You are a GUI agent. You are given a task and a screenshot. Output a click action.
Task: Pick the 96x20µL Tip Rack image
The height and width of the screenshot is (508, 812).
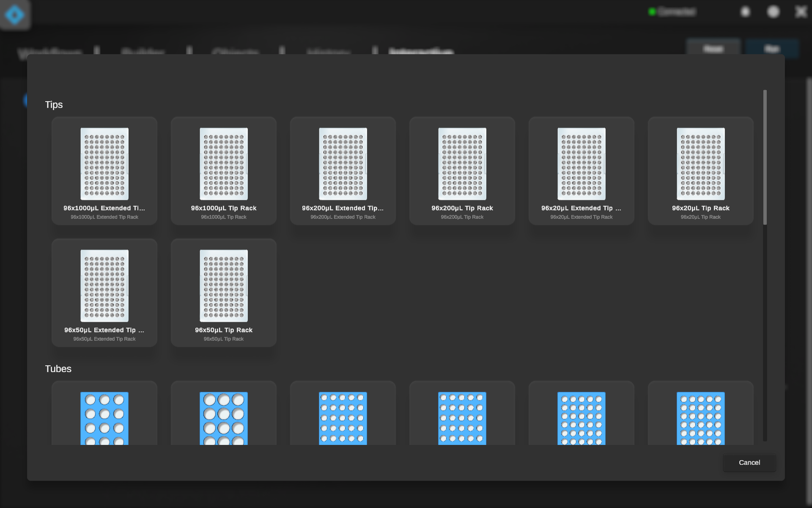[x=701, y=164]
